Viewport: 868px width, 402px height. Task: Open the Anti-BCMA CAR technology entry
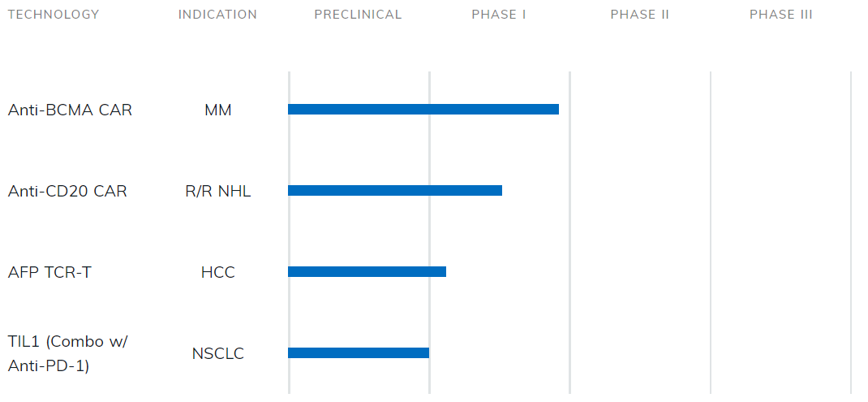70,110
